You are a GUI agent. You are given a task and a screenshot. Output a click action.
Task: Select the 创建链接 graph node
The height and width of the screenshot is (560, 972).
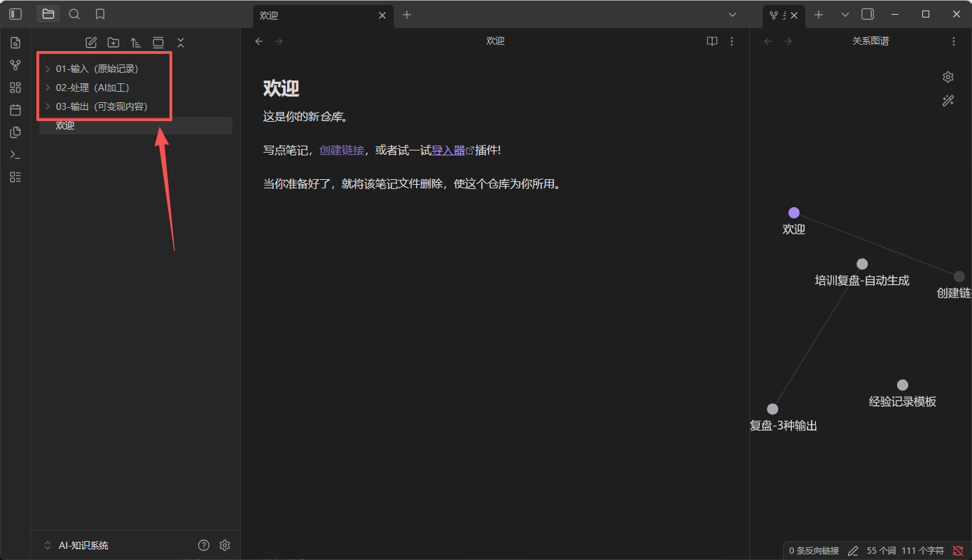959,276
